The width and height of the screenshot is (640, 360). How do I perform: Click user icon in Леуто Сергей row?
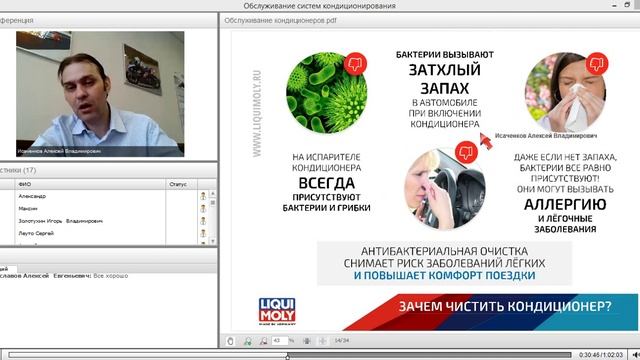pos(203,233)
